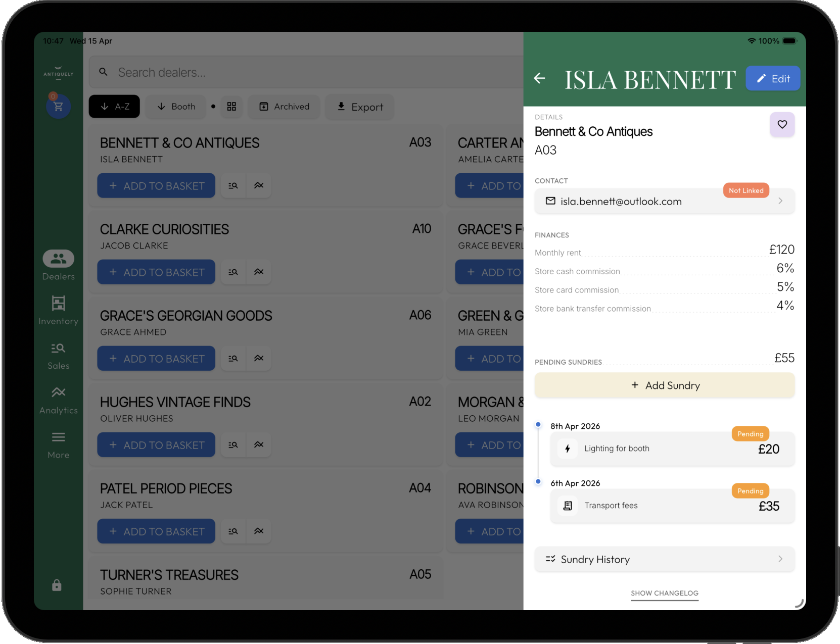View analytics for Grace's Georgian Goods
Image resolution: width=840 pixels, height=644 pixels.
[259, 358]
